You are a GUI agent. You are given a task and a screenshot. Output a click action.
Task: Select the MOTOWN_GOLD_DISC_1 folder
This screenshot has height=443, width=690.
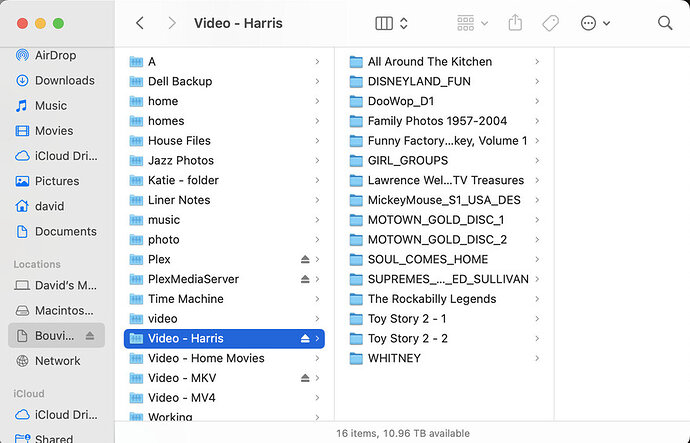[x=444, y=220]
